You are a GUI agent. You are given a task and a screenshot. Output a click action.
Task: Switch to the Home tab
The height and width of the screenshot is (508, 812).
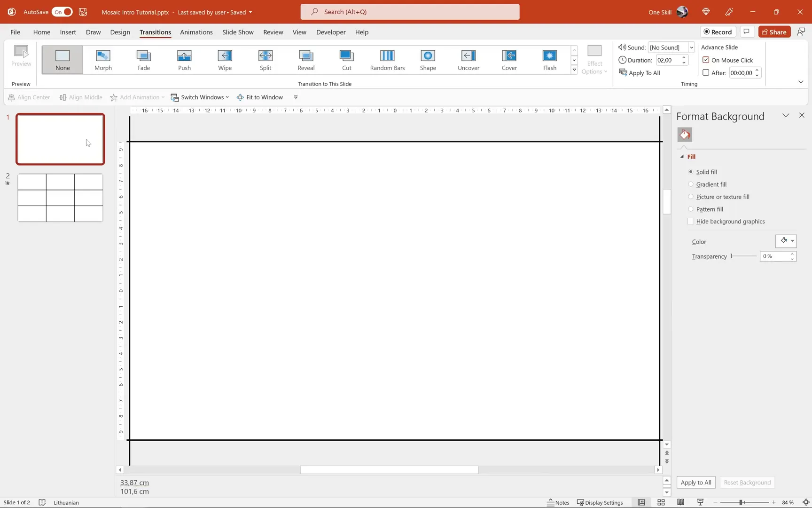pos(42,32)
